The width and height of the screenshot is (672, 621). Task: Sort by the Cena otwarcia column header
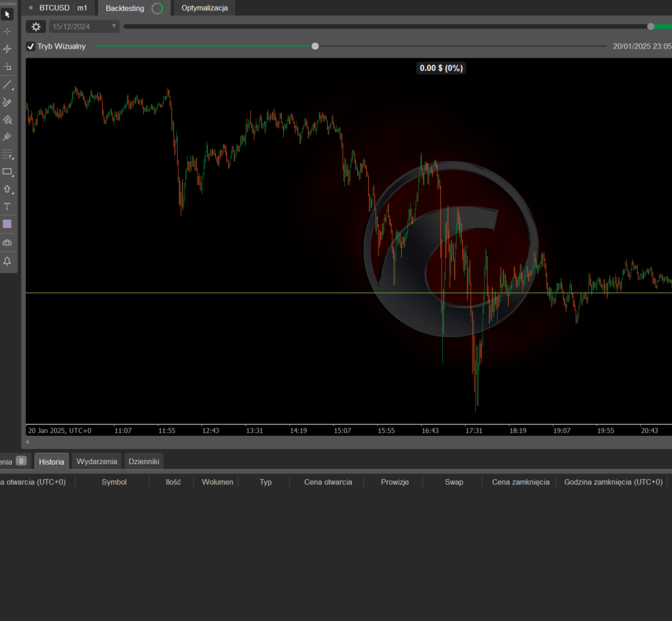[328, 483]
